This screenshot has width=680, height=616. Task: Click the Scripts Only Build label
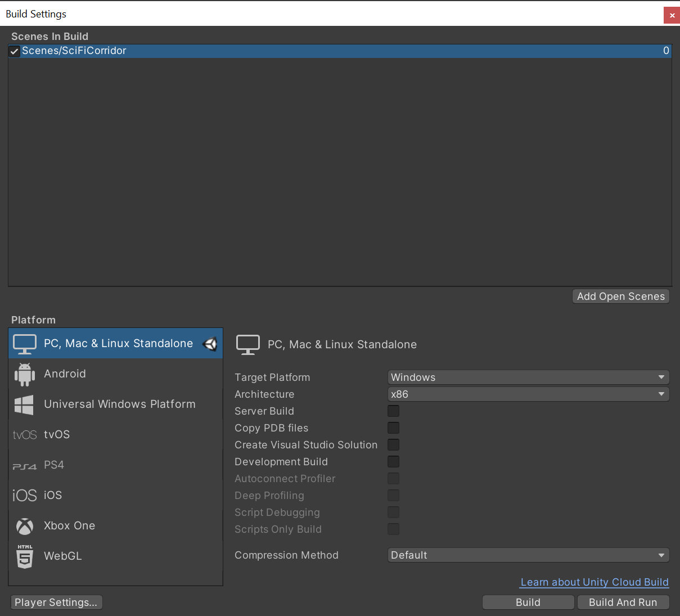[278, 529]
